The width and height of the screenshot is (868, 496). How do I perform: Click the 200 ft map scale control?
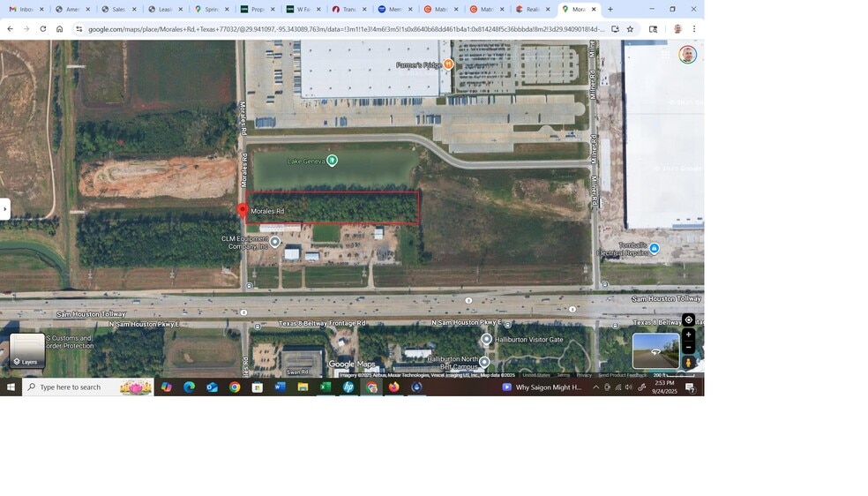(673, 375)
